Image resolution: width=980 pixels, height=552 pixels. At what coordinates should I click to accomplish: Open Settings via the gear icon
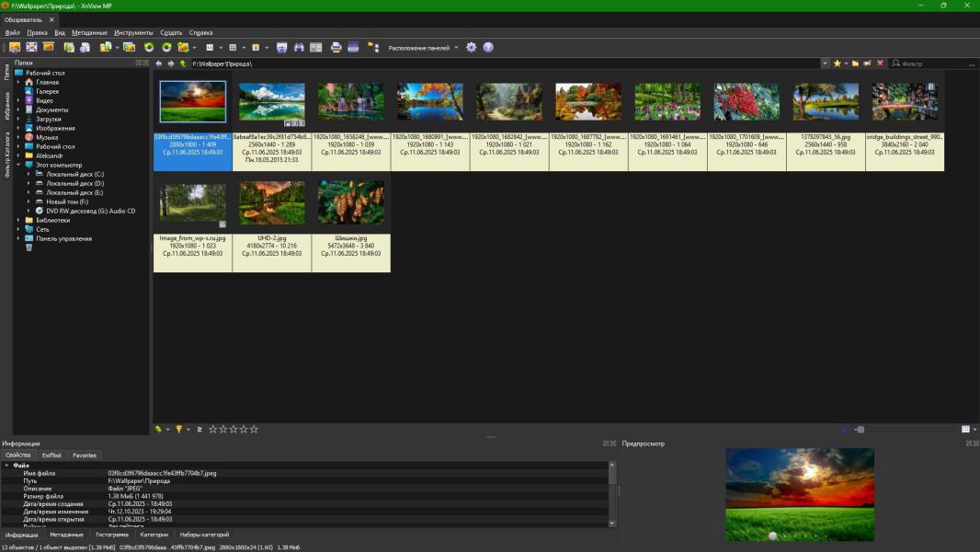[472, 47]
